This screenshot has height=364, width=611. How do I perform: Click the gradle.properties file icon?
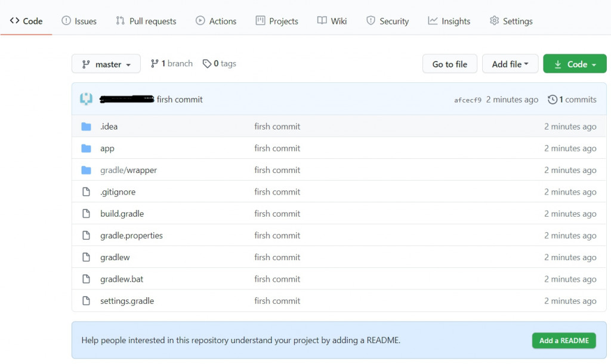coord(86,235)
